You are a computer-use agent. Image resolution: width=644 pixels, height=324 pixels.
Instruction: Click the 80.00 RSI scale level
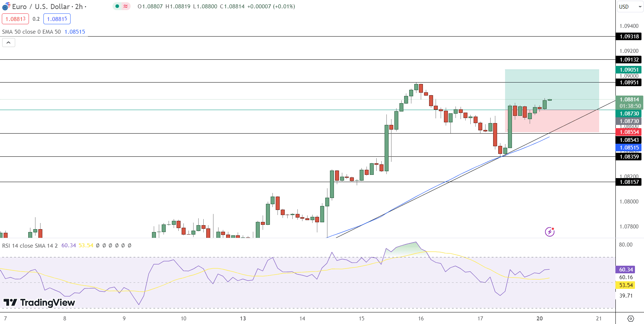point(626,245)
